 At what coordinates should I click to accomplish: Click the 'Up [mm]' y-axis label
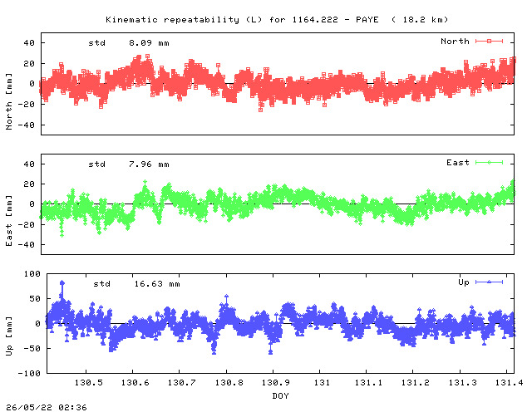point(9,336)
